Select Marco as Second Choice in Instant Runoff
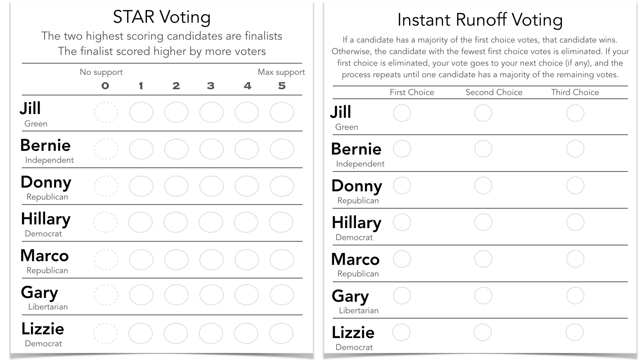The image size is (644, 362). pyautogui.click(x=483, y=259)
